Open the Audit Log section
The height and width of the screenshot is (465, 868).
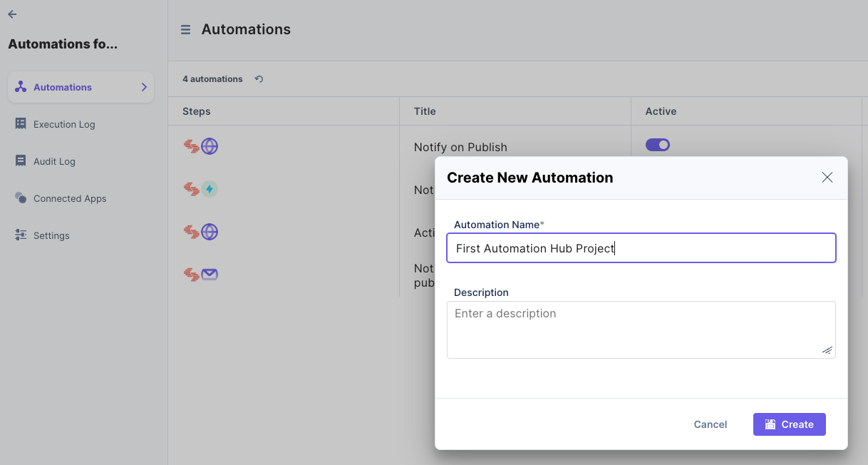click(54, 161)
